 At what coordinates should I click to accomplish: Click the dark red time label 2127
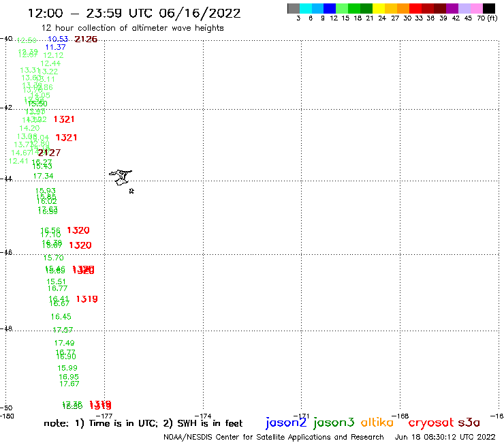[x=49, y=153]
